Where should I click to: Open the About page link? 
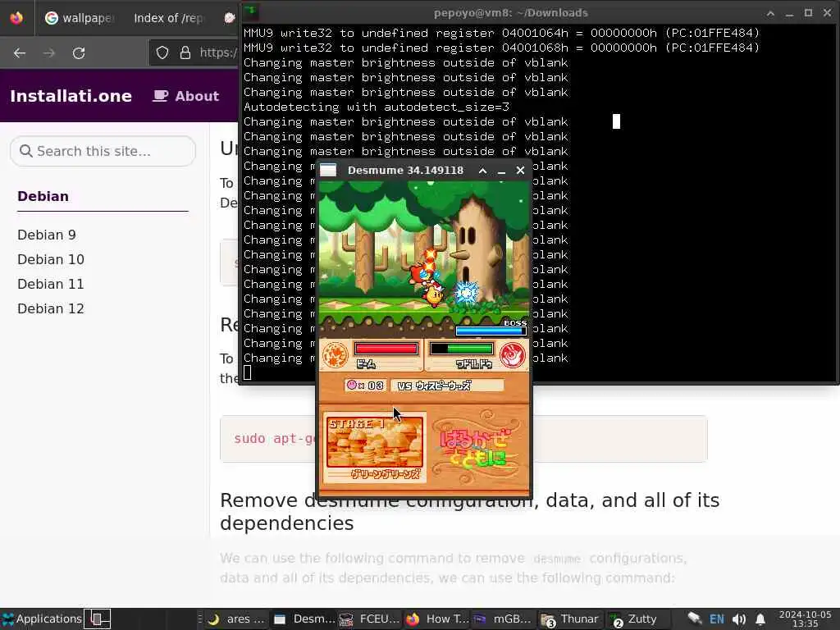[186, 96]
